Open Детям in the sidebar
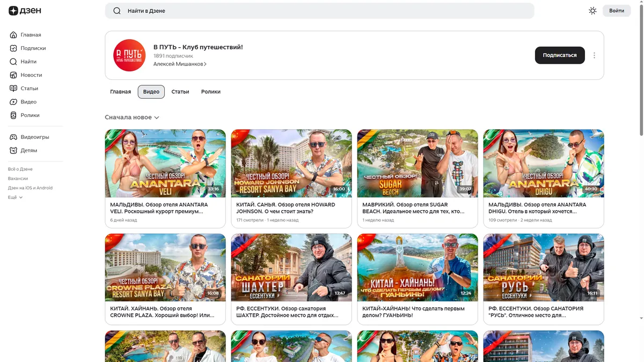644x362 pixels. coord(24,151)
